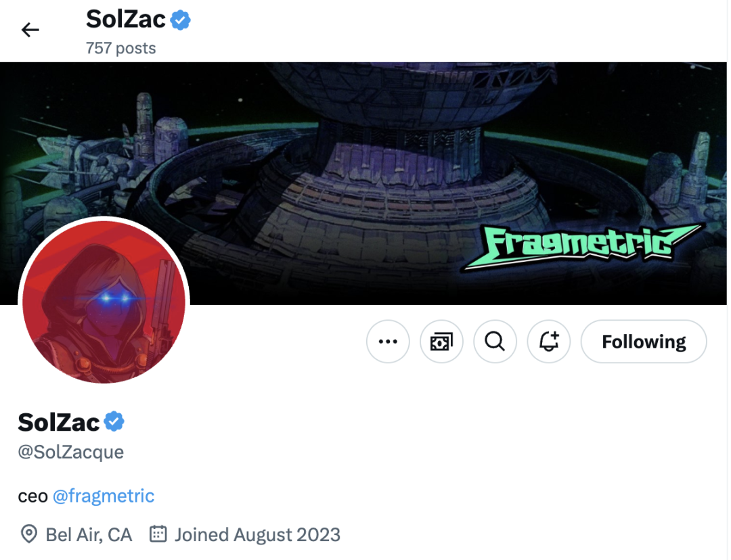The height and width of the screenshot is (560, 731).
Task: Click the Joined August 2023 text
Action: [x=257, y=535]
